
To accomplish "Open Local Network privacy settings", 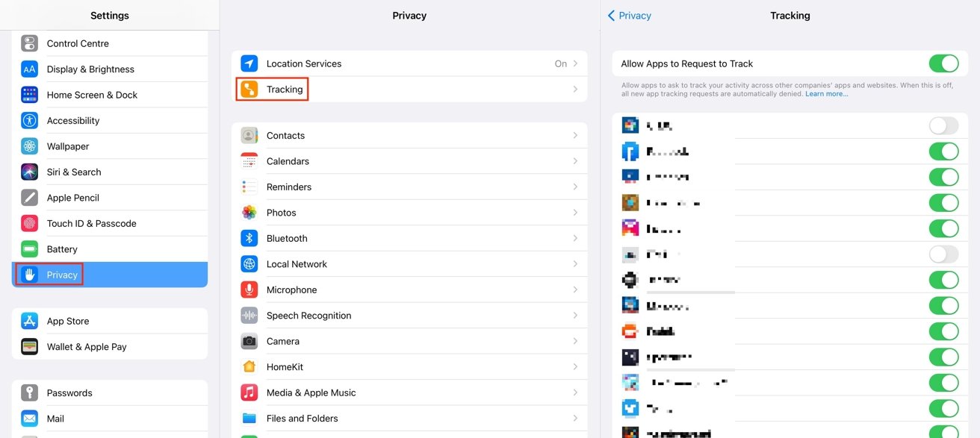I will (409, 264).
